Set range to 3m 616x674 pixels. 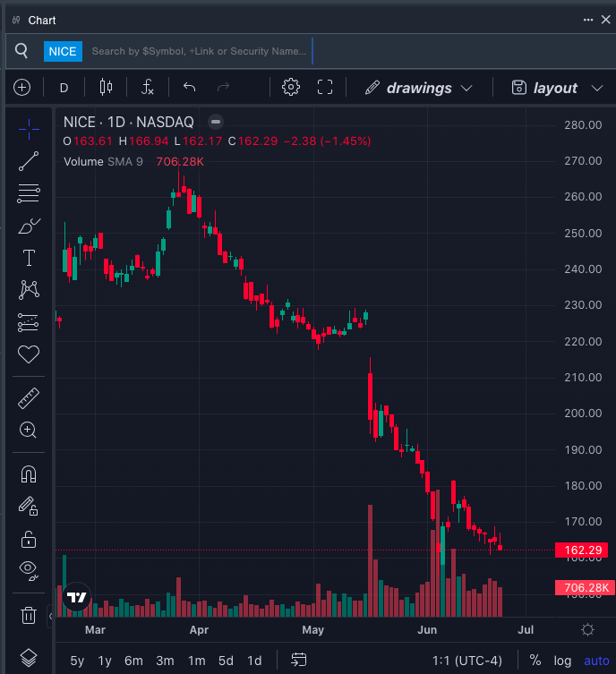[x=165, y=661]
